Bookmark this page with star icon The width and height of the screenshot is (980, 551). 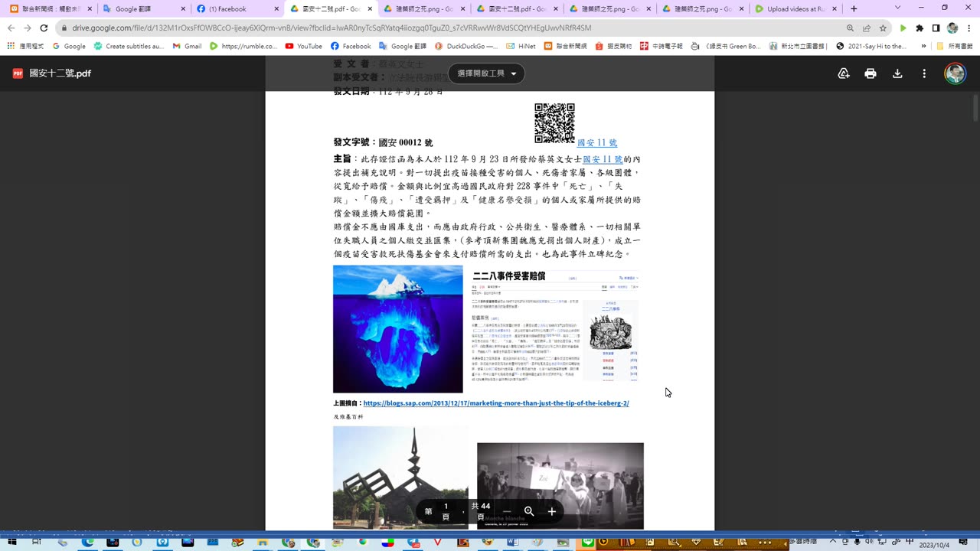883,28
